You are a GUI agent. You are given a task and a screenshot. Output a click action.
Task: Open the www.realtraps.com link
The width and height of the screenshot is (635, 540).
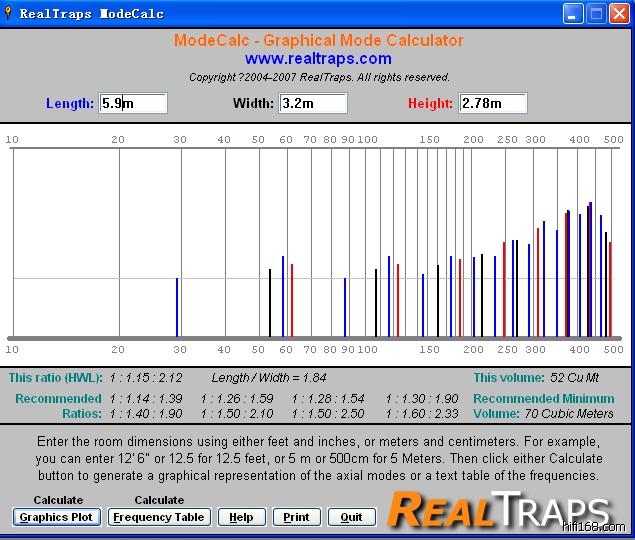318,59
